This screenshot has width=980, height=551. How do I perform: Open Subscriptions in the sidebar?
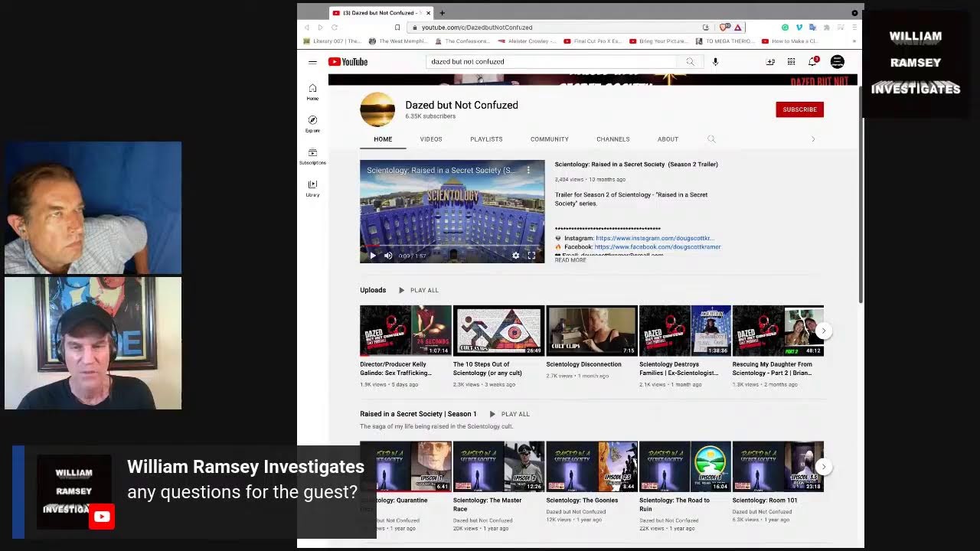[312, 155]
